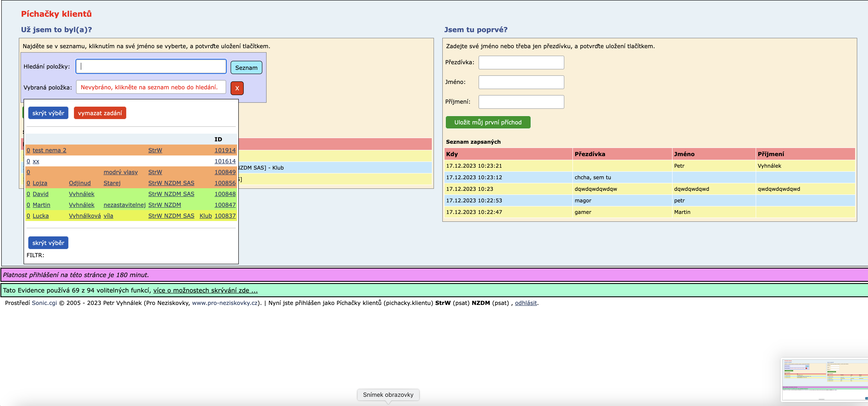Select 'test nema 2' list entry
The image size is (868, 406).
49,151
